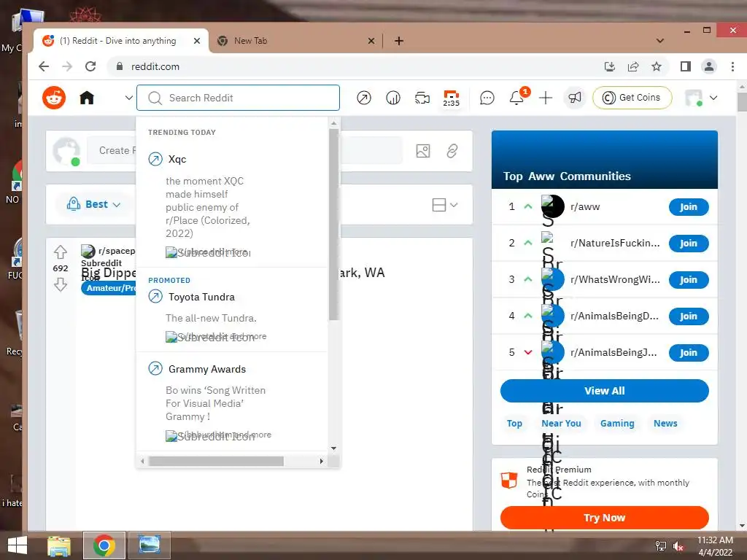The width and height of the screenshot is (747, 560).
Task: Bookmark this page with star icon
Action: [657, 66]
